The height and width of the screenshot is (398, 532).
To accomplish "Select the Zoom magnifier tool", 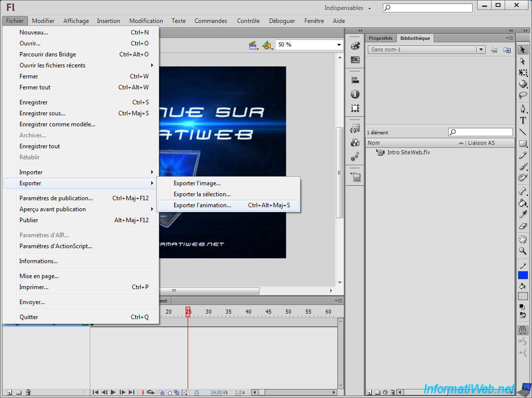I will point(523,251).
